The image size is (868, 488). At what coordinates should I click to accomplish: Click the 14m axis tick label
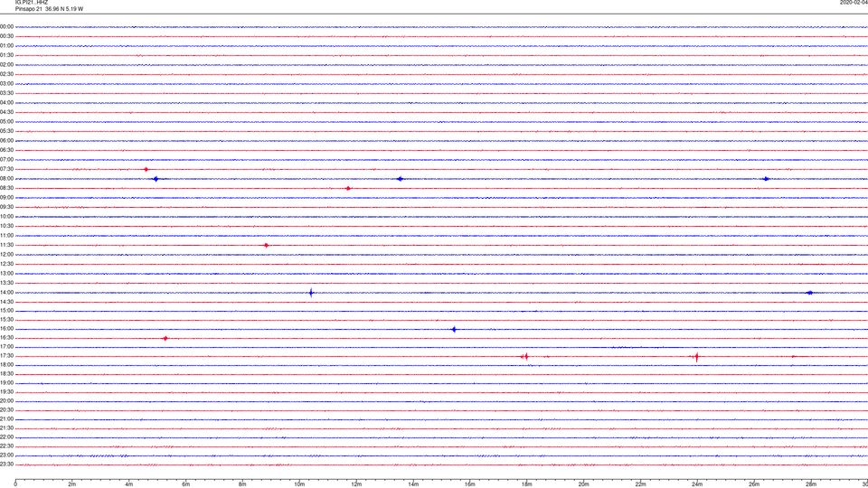tap(413, 484)
